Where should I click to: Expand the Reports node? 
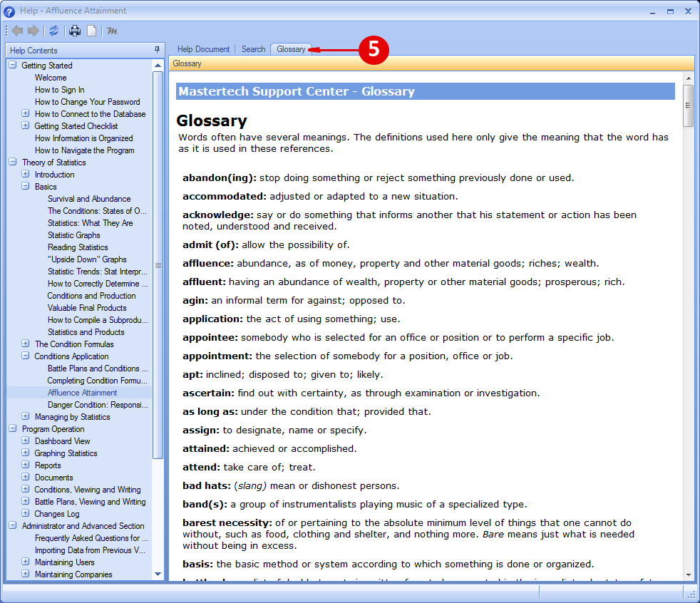pyautogui.click(x=26, y=464)
